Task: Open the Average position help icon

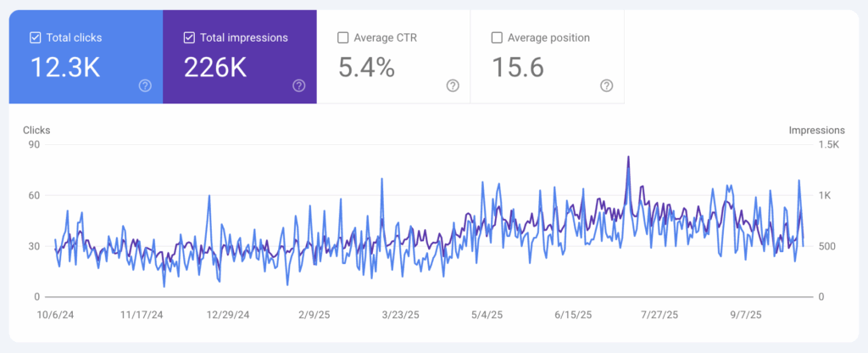Action: coord(606,86)
